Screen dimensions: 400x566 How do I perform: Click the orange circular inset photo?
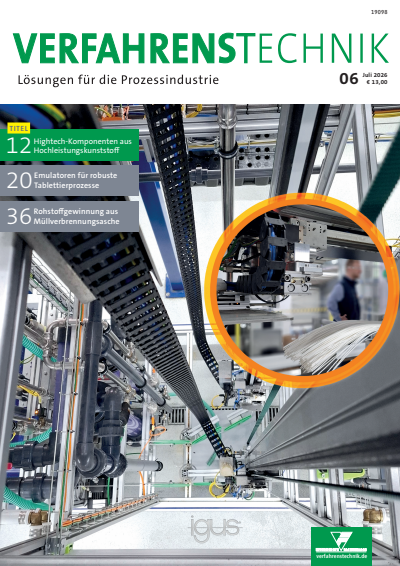301,291
